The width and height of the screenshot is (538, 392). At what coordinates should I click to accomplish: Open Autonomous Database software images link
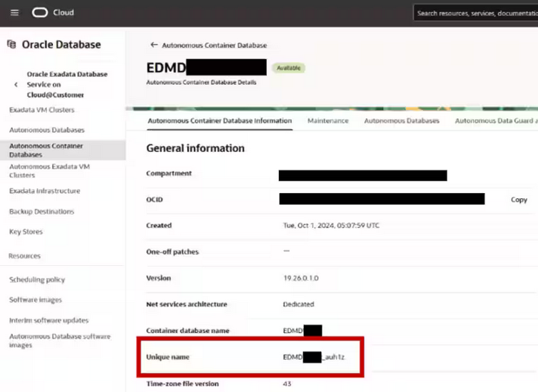60,341
